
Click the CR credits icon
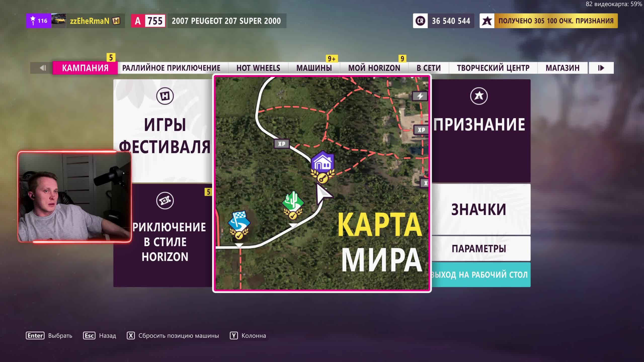420,21
